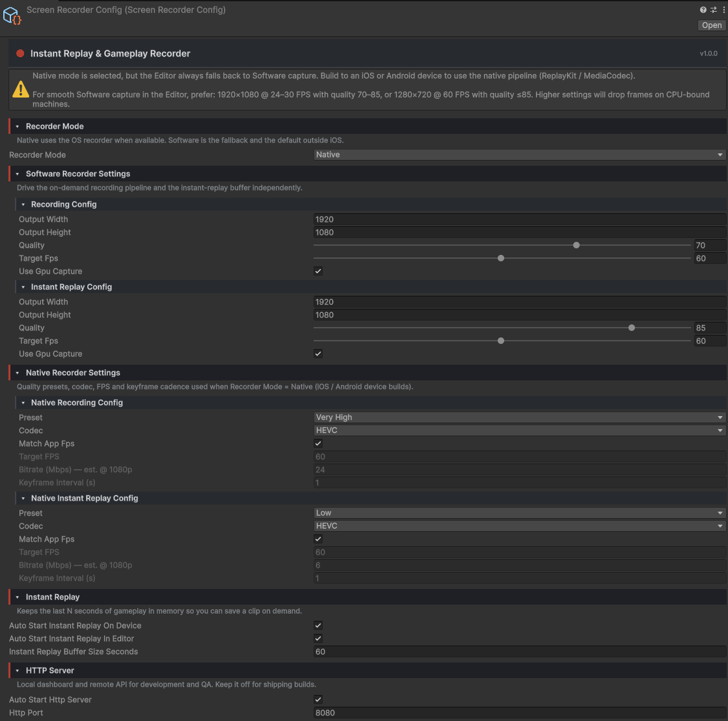
Task: Click Recording Config Output Height field 1080
Action: point(520,232)
